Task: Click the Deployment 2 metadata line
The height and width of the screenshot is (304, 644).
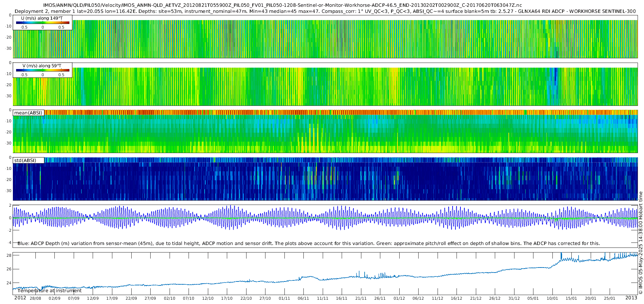Action: pyautogui.click(x=325, y=11)
